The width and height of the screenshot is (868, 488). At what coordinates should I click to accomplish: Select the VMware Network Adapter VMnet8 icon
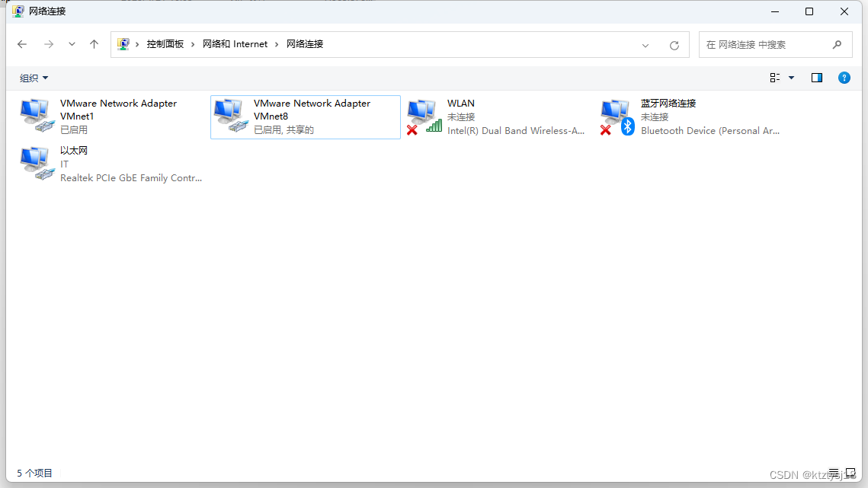pyautogui.click(x=231, y=116)
